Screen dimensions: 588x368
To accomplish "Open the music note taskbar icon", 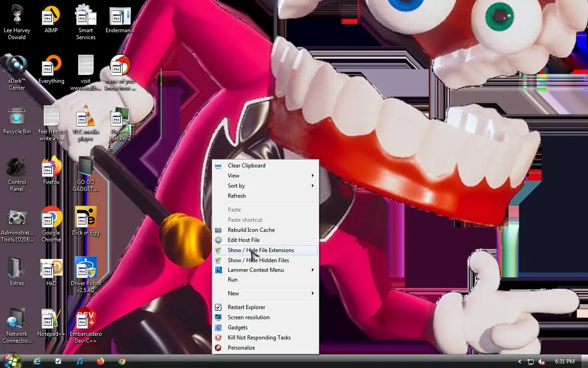I will coord(79,361).
